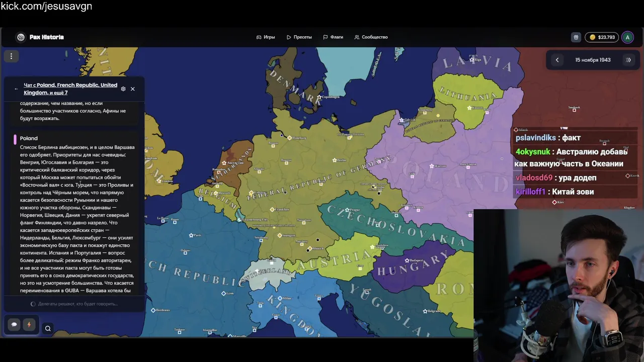
Task: Click the Bordeaux city marker
Action: 153,310
